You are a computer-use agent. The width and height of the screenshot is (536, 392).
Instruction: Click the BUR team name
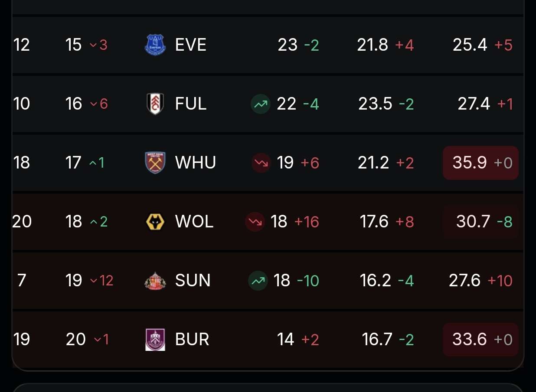click(192, 340)
